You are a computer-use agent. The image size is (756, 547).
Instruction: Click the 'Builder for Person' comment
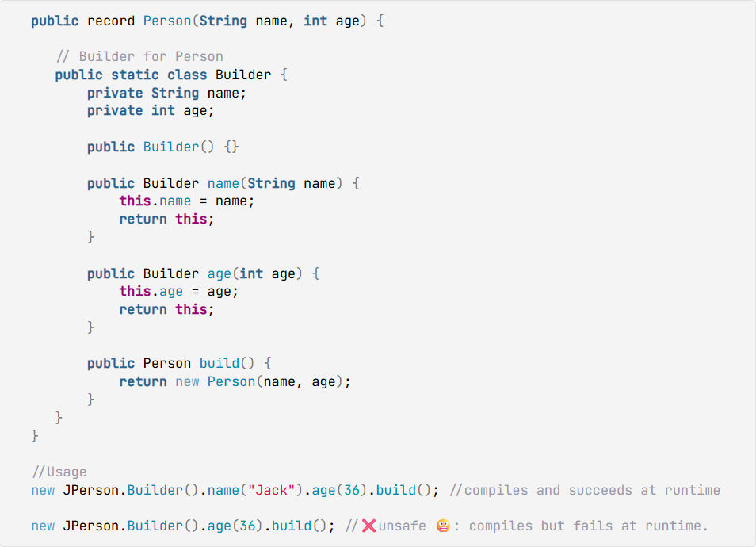coord(139,57)
